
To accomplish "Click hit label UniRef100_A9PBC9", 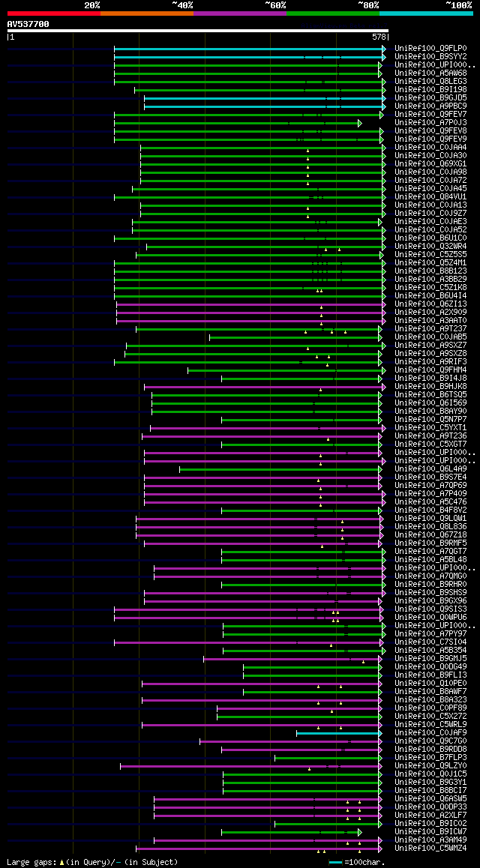I will pos(430,106).
